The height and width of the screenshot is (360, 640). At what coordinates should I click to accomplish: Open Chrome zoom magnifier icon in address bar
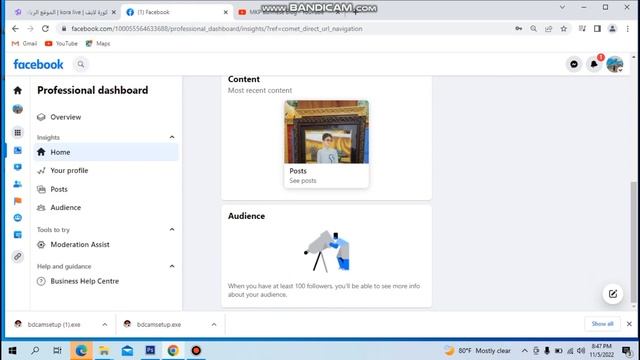[x=533, y=29]
